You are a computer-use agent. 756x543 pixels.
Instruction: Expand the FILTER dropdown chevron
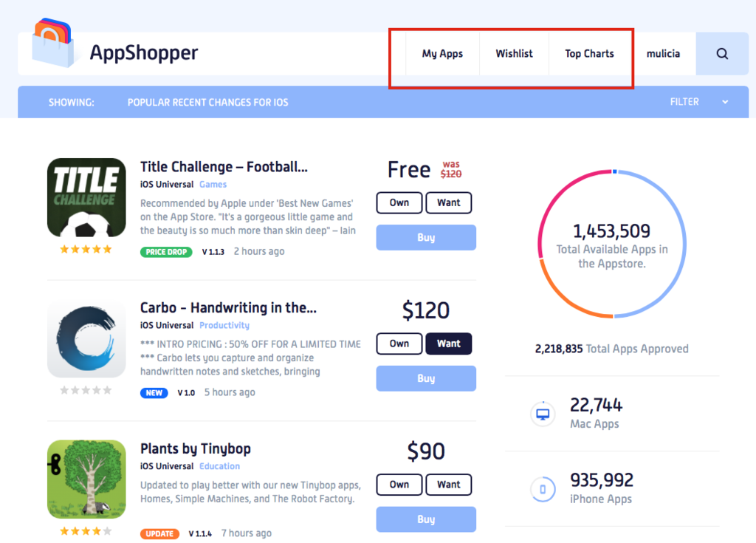pos(725,102)
